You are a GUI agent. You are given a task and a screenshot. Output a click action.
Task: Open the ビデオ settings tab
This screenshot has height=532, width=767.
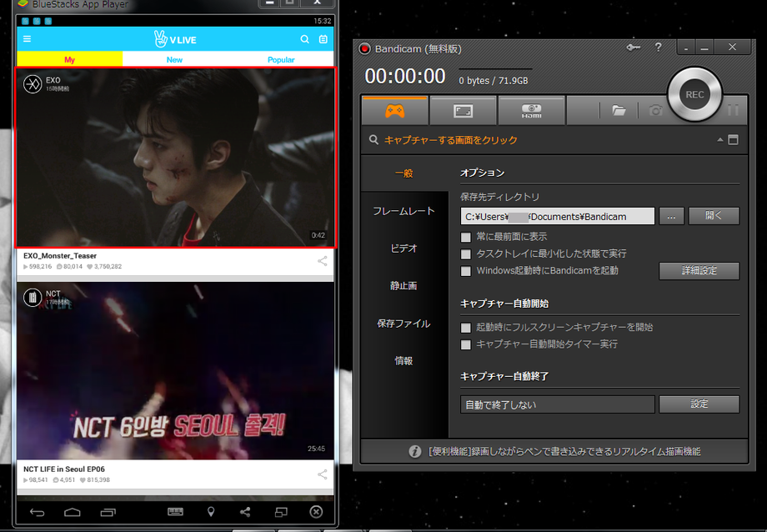click(x=404, y=248)
